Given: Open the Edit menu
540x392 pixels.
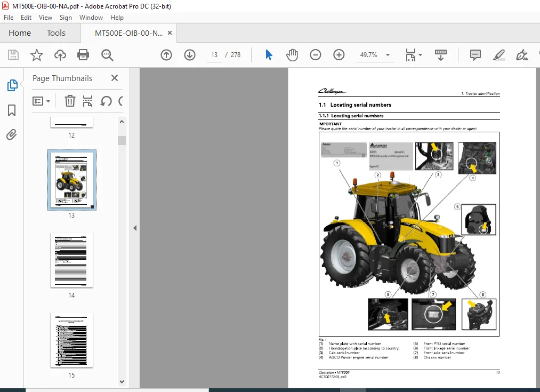Looking at the screenshot, I should click(x=26, y=18).
